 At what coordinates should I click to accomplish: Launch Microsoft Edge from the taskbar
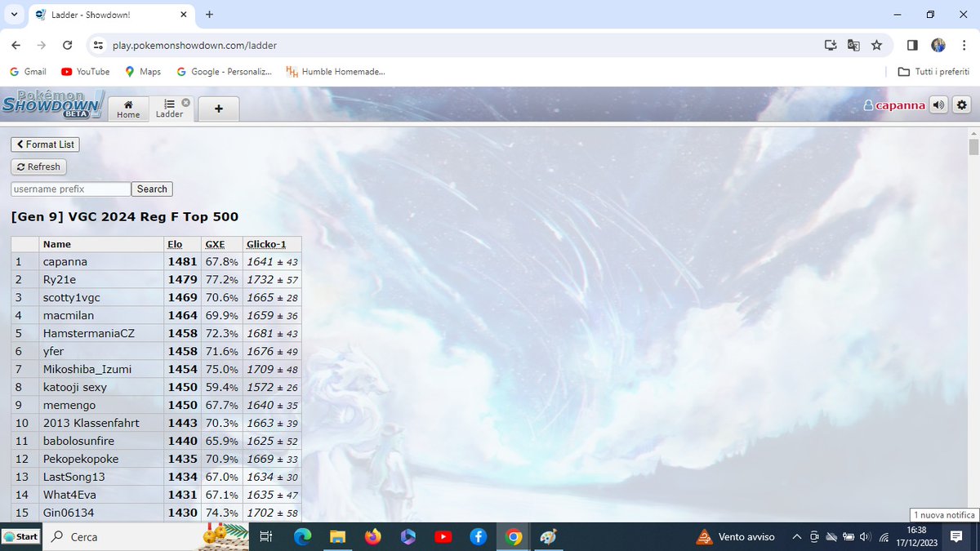click(x=302, y=536)
